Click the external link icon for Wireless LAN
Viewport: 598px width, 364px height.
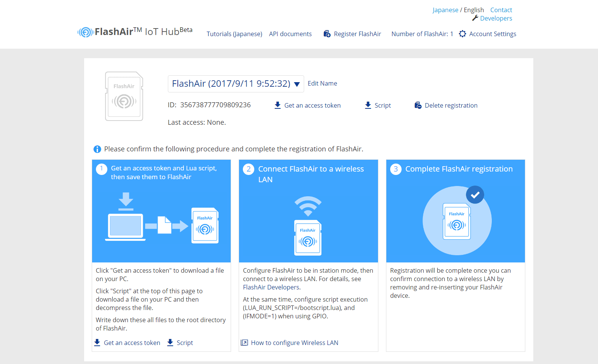click(244, 343)
